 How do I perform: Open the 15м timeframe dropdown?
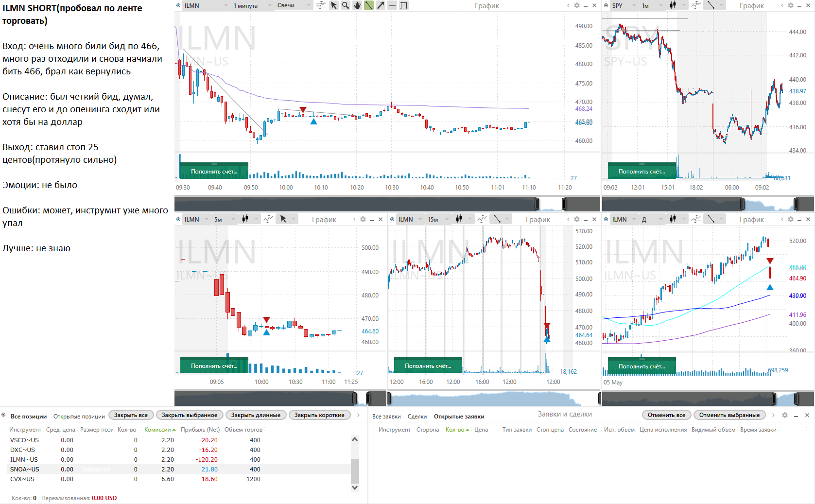(438, 219)
